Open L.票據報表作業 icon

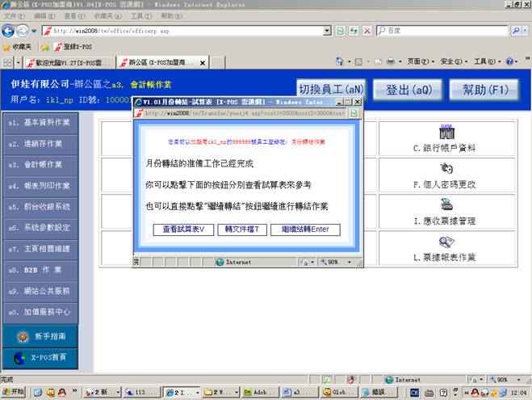click(446, 242)
